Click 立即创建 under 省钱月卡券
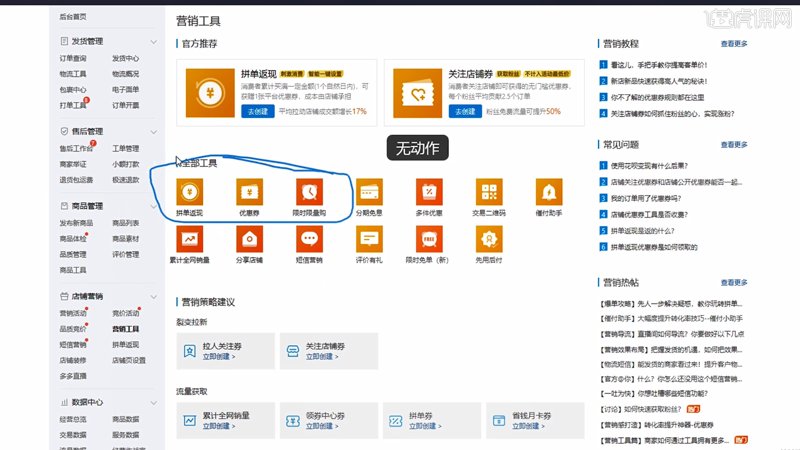Viewport: 800px width, 450px height. click(x=528, y=426)
